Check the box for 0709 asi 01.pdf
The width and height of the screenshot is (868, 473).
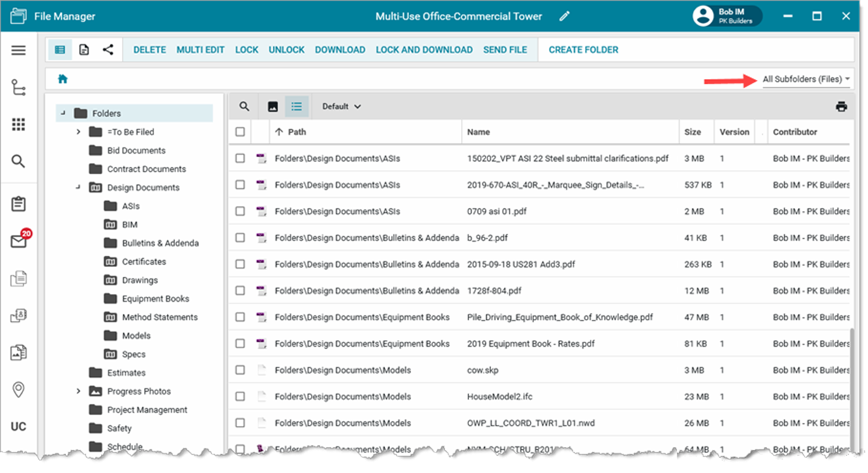point(240,212)
